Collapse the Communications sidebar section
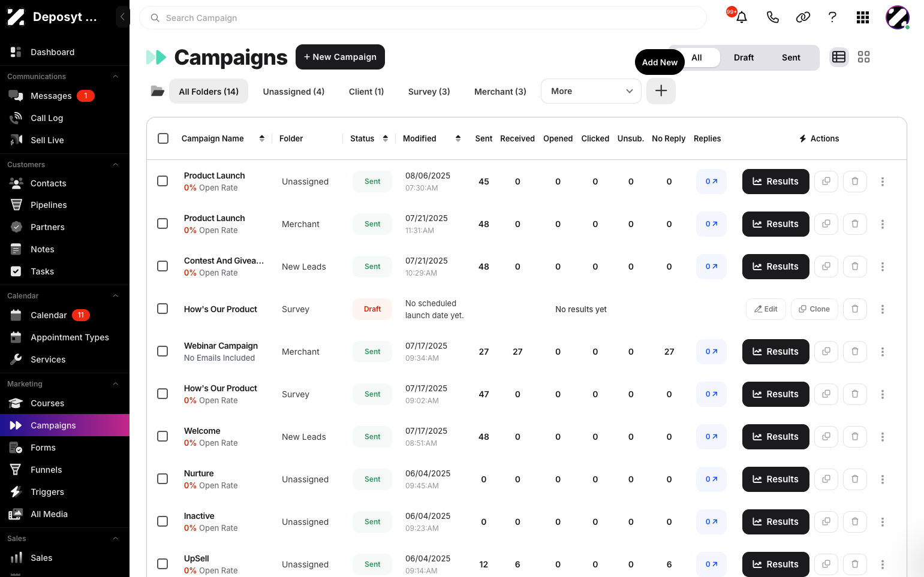The image size is (924, 577). click(116, 77)
